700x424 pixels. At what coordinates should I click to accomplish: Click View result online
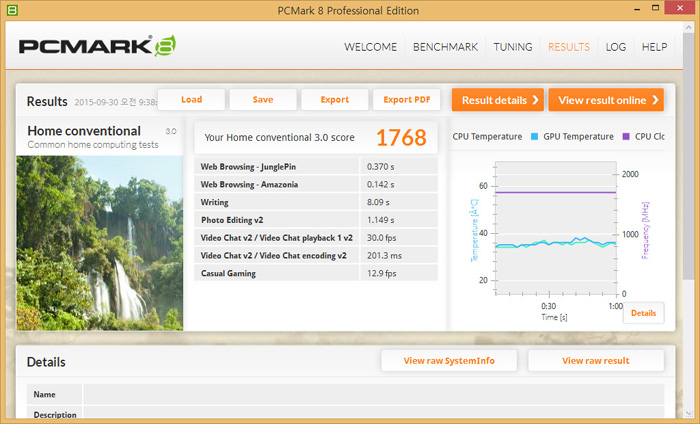click(605, 100)
